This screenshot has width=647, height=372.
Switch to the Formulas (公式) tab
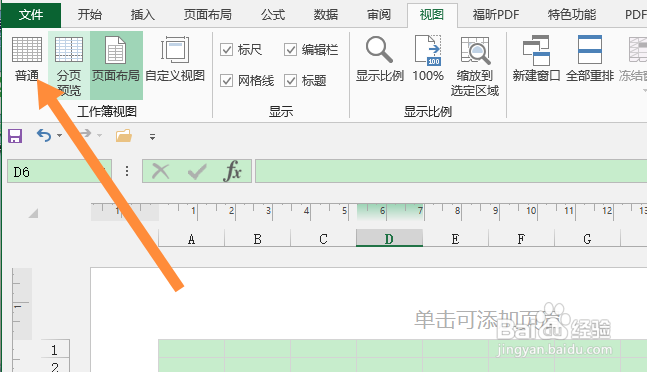pos(273,15)
